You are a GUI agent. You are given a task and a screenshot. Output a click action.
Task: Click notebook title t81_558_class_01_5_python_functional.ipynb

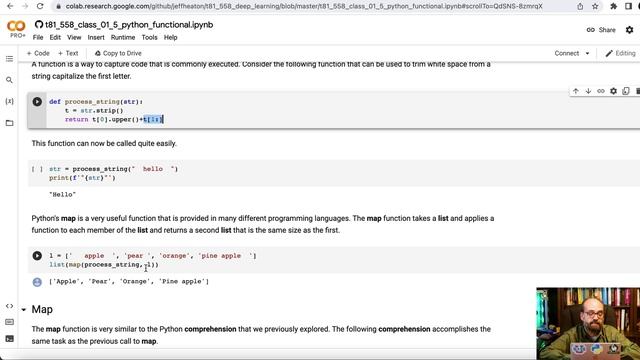129,24
